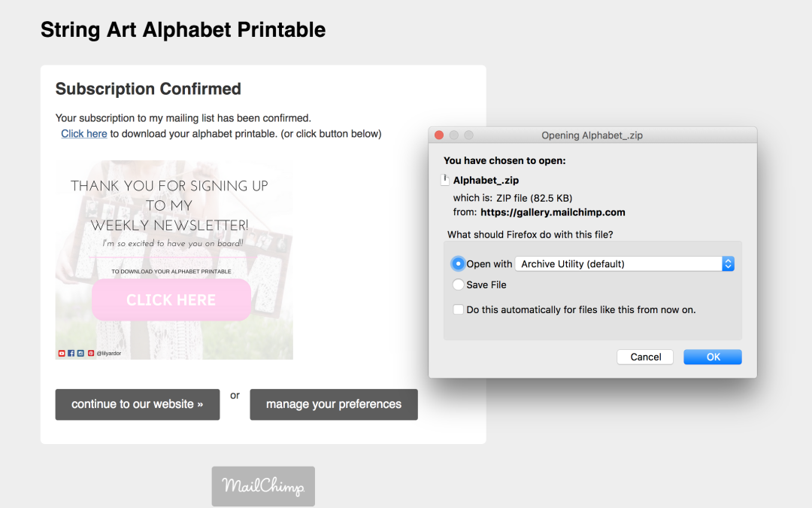
Task: Click the MailChimp logo badge
Action: (x=263, y=486)
